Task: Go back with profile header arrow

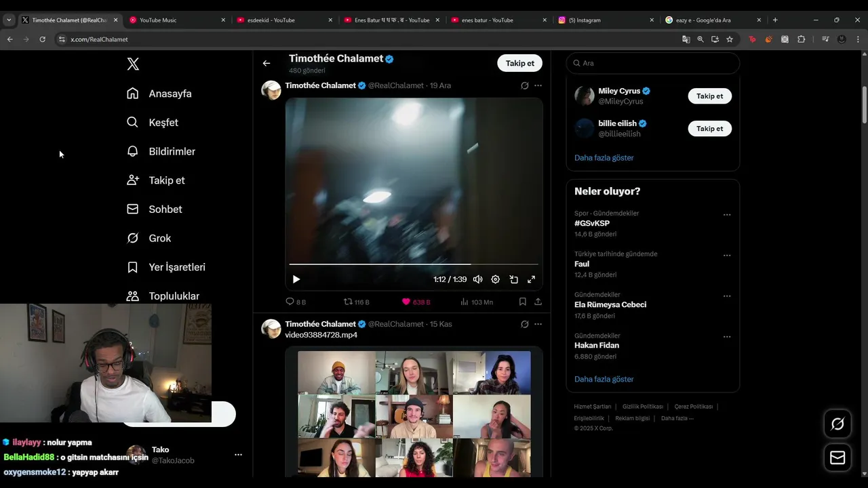Action: pos(267,63)
